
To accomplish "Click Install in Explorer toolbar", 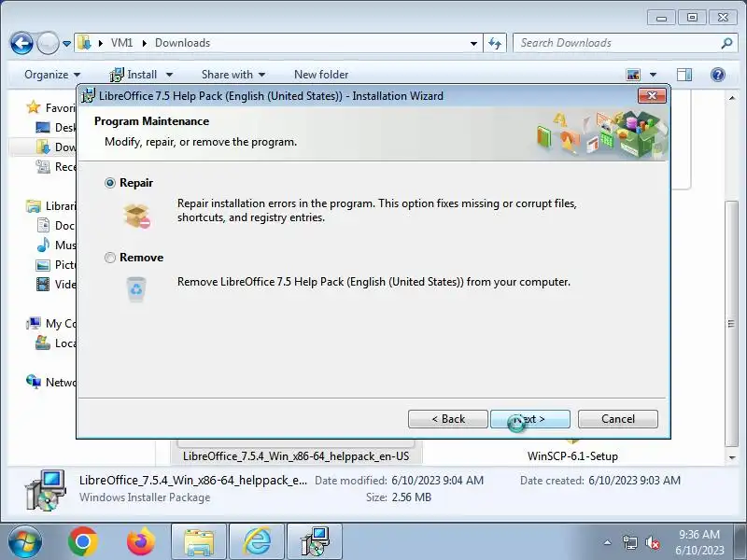I will [134, 75].
